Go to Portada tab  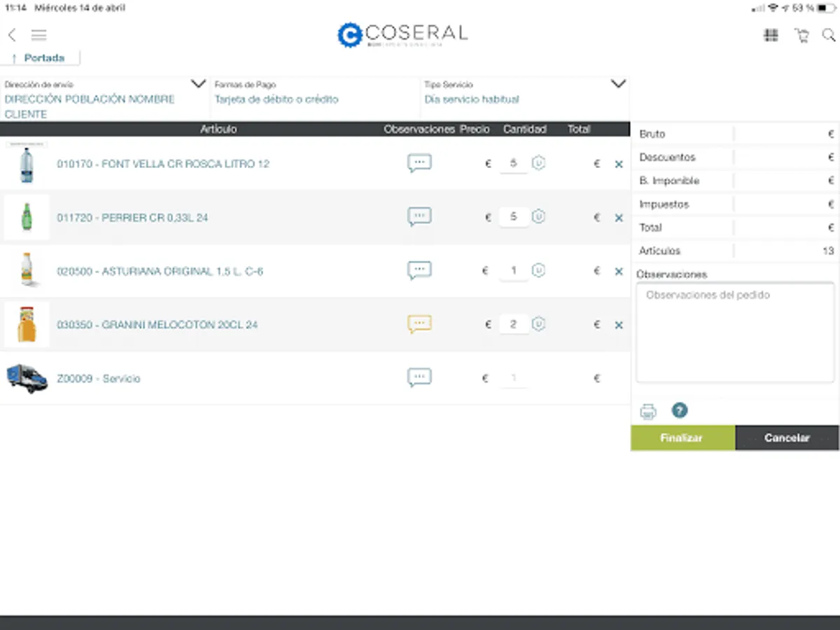[40, 58]
